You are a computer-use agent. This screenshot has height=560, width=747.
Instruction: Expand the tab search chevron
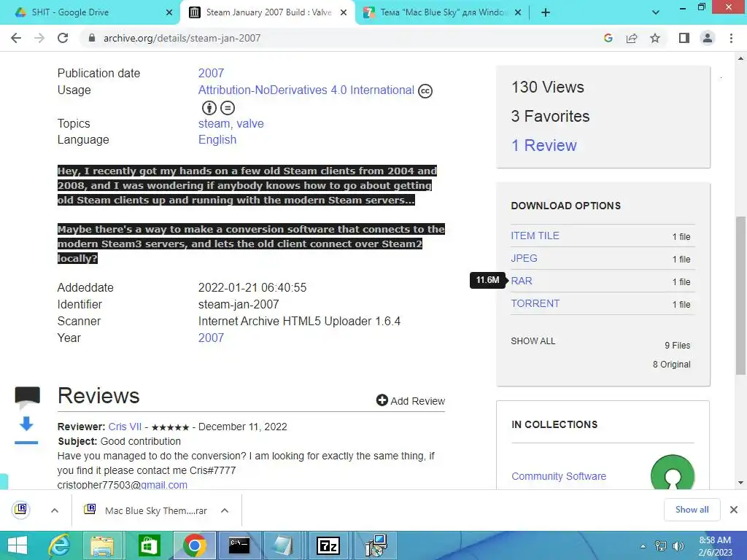656,12
